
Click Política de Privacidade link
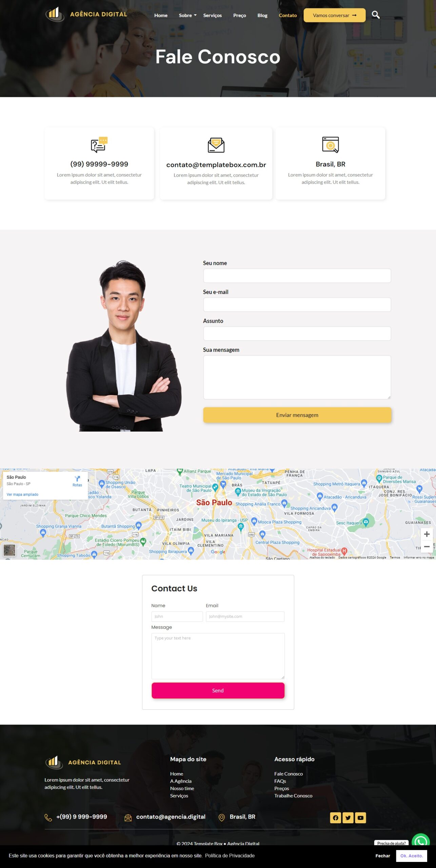[x=230, y=855]
